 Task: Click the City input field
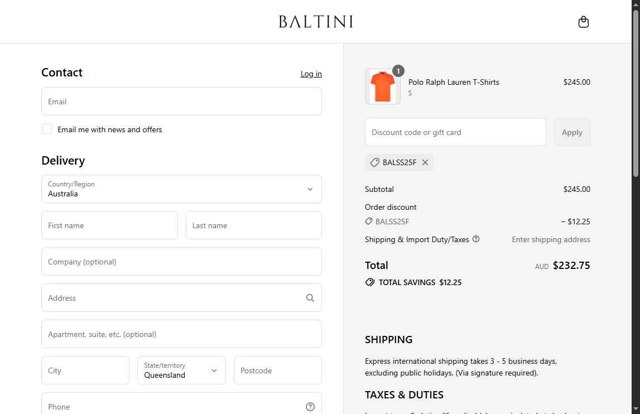pyautogui.click(x=85, y=370)
